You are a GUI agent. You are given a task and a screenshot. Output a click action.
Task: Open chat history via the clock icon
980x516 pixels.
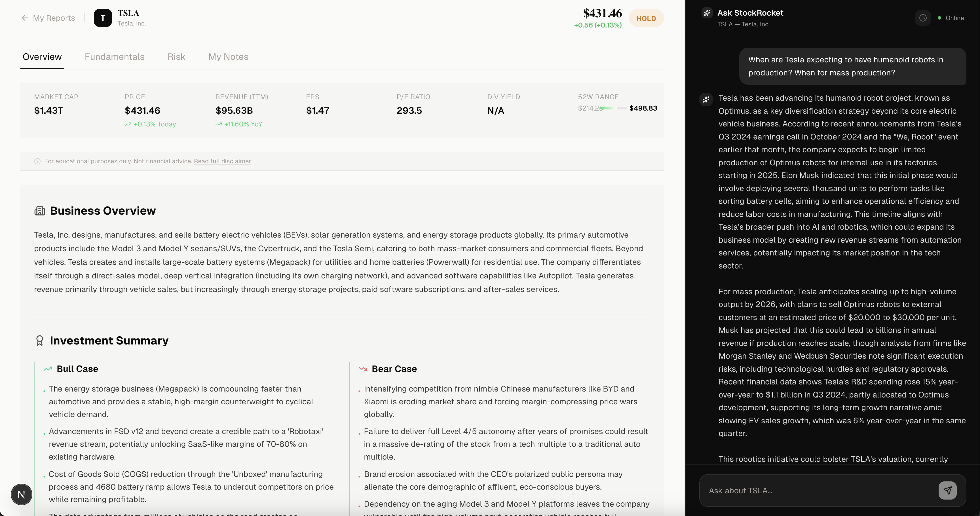click(x=923, y=18)
